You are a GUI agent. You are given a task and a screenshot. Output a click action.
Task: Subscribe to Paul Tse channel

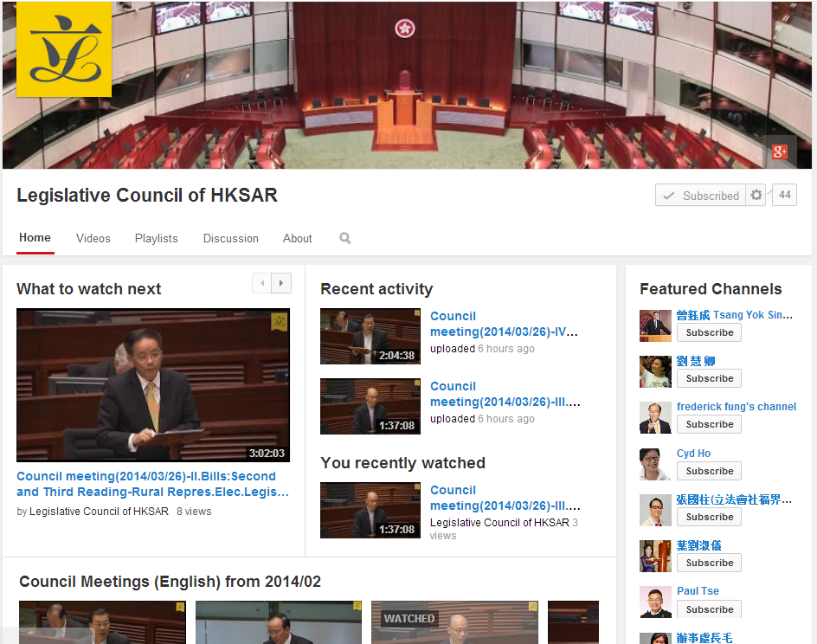pos(709,609)
